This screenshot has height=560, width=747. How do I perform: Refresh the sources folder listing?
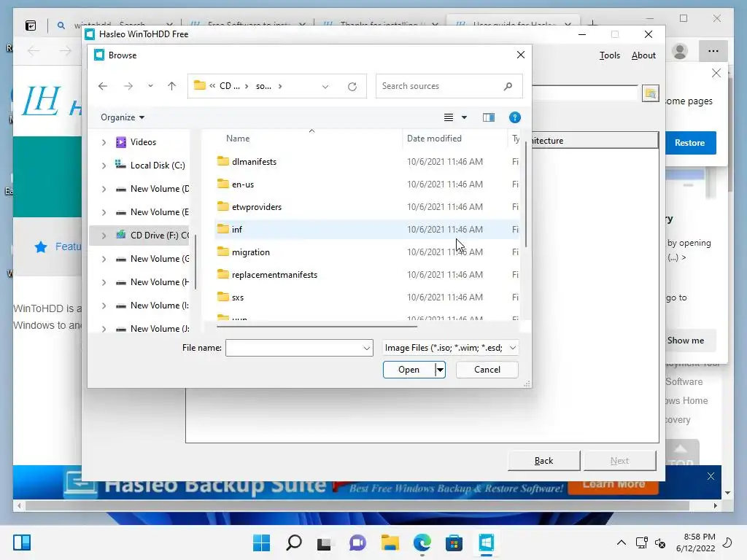pyautogui.click(x=352, y=87)
